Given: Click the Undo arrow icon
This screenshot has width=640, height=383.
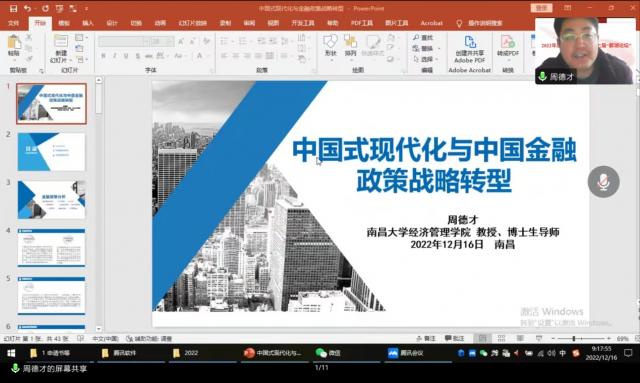Looking at the screenshot, I should click(x=27, y=8).
